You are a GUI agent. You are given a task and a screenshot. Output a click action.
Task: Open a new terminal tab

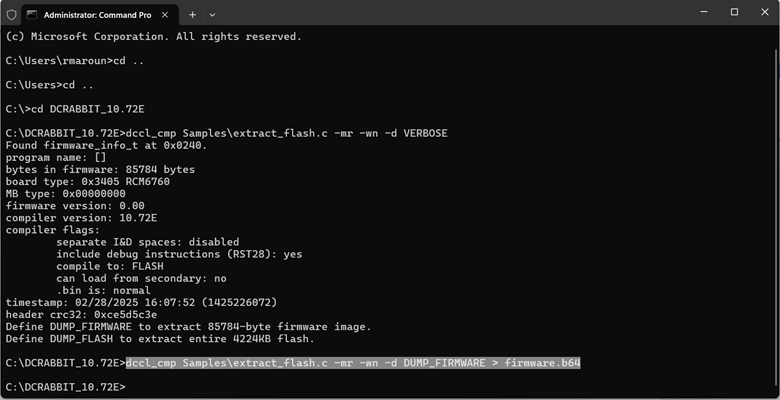pyautogui.click(x=193, y=15)
